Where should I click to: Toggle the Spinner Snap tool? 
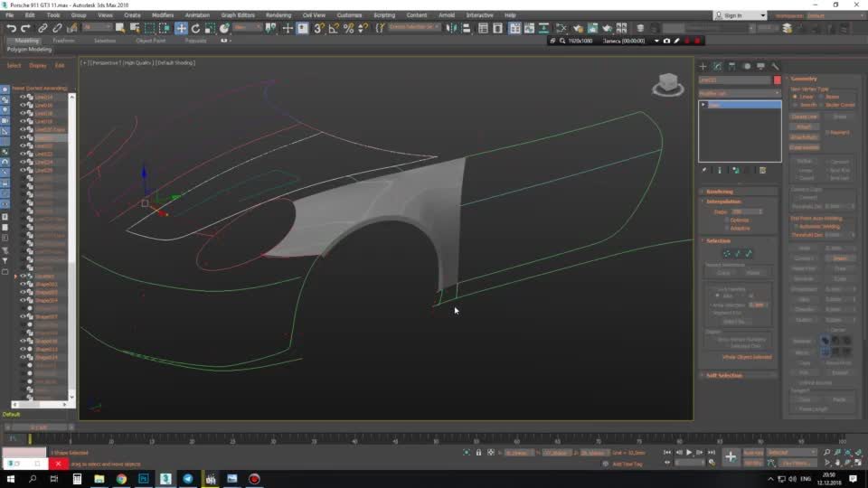coord(363,28)
